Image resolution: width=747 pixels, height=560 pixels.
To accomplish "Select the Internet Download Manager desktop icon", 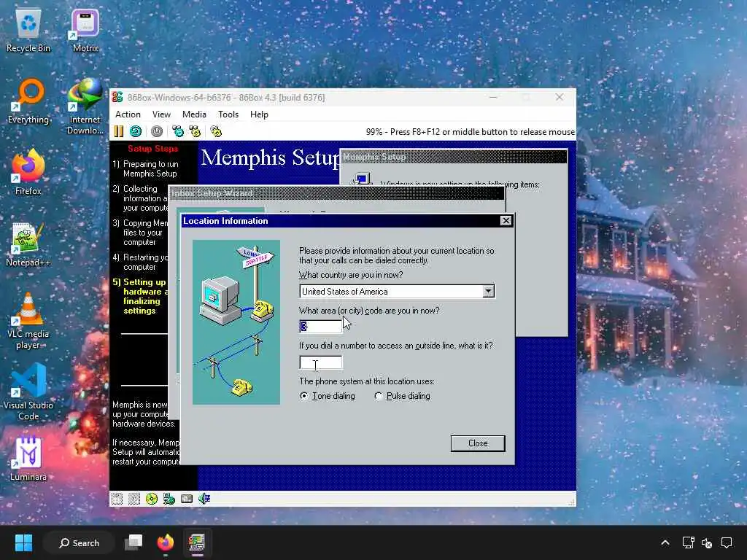I will [x=85, y=106].
